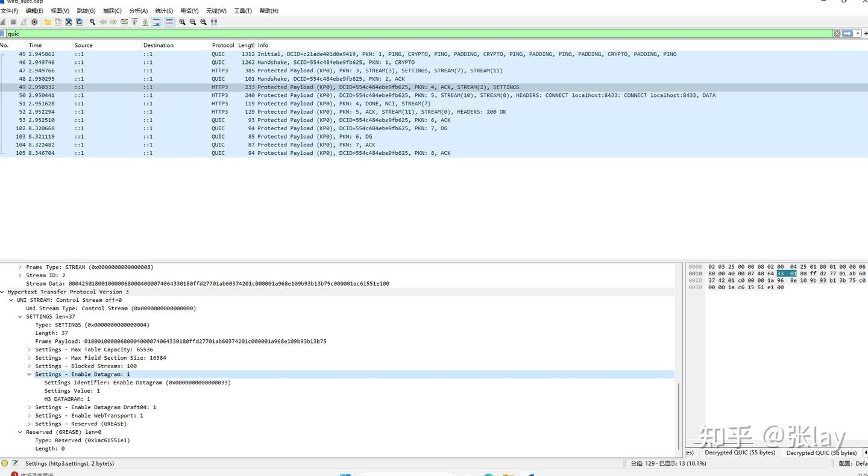Collapse the SETTINGS len=37 node

(x=20, y=316)
